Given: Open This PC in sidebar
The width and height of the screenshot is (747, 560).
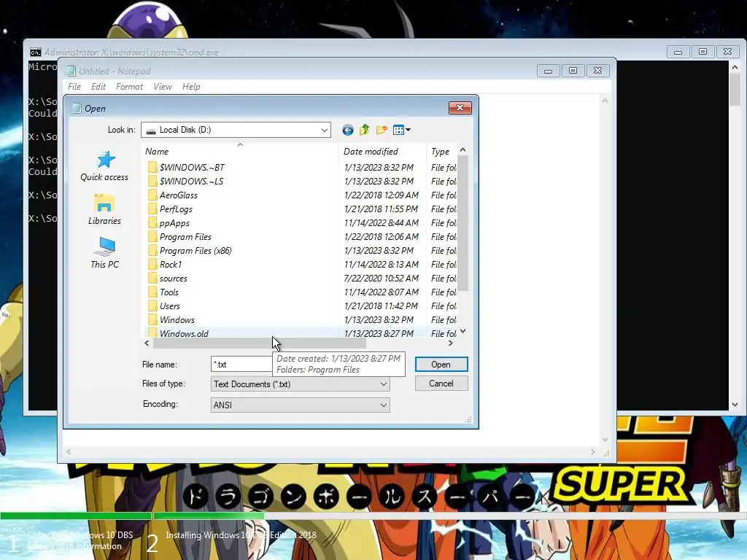Looking at the screenshot, I should coord(104,253).
